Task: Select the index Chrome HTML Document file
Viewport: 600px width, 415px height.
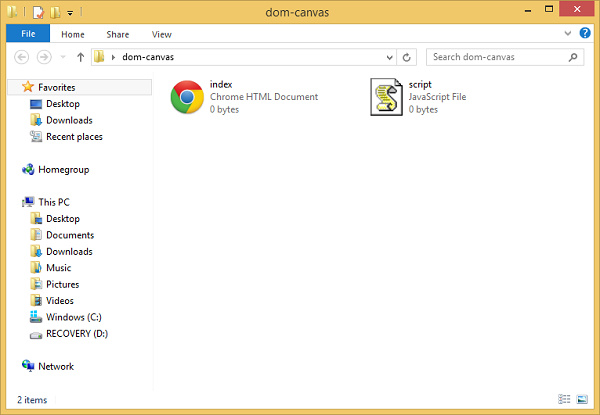Action: coord(245,97)
